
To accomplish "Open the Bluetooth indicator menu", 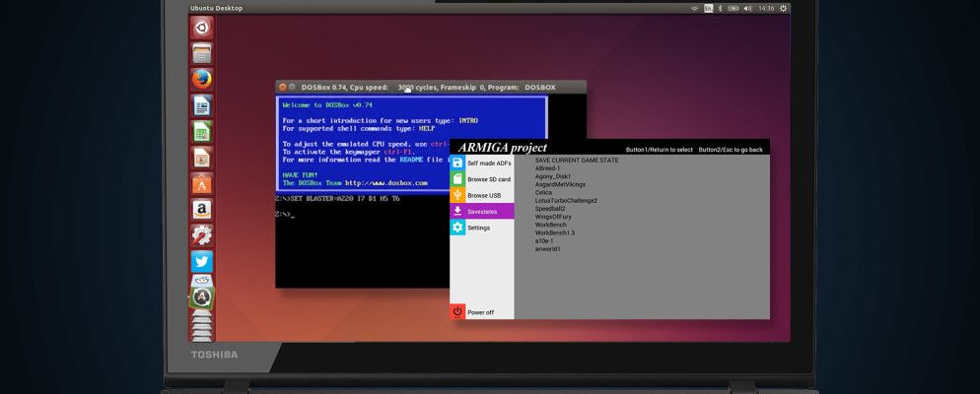I will click(720, 8).
